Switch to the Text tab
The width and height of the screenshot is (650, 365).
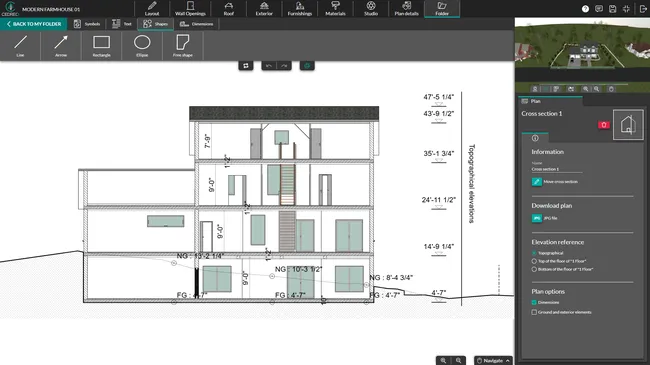pyautogui.click(x=121, y=24)
